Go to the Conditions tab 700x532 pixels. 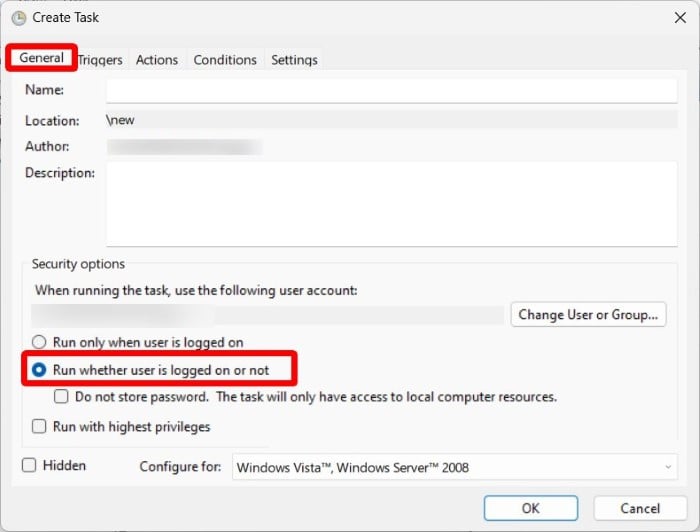pyautogui.click(x=225, y=60)
